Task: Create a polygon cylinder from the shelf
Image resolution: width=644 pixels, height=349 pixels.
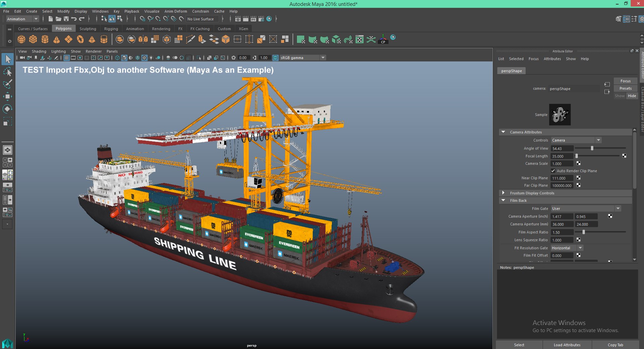Action: 45,40
